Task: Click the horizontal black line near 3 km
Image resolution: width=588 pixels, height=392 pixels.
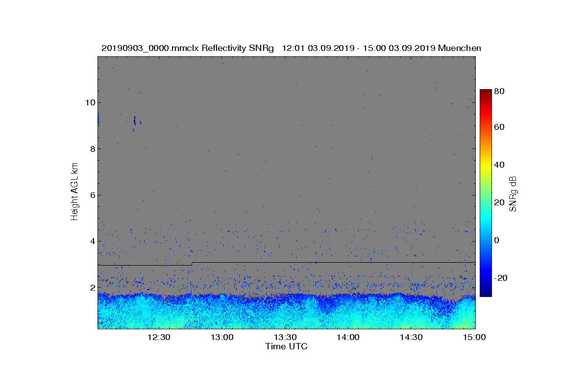Action: click(287, 263)
